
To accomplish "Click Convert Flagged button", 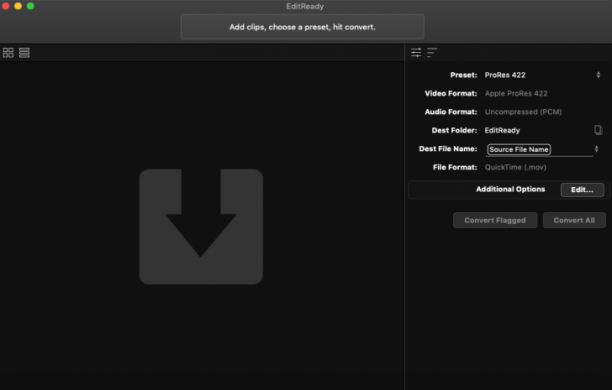I will pos(495,220).
